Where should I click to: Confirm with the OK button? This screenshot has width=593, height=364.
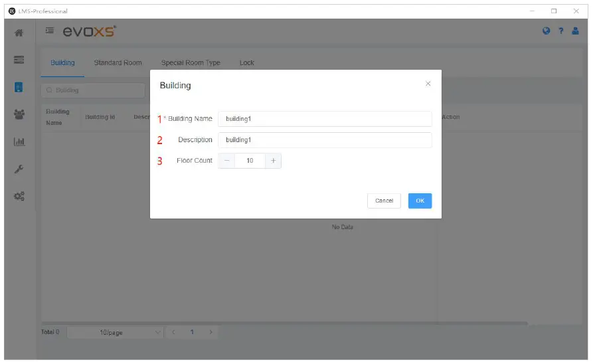tap(420, 201)
